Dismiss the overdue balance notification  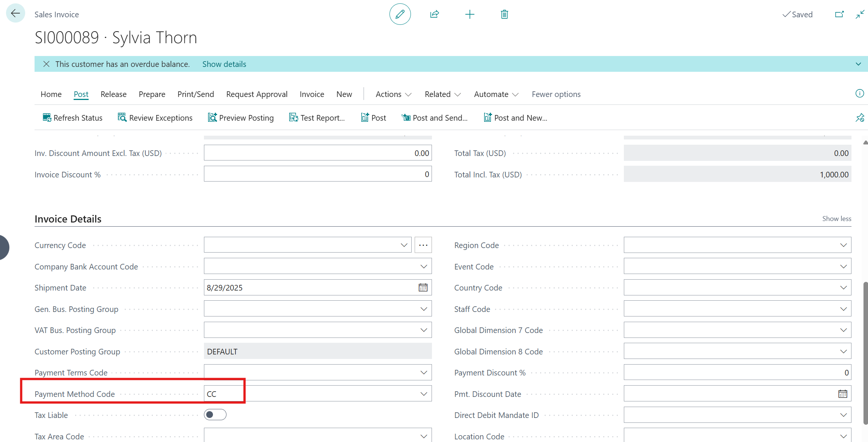[x=46, y=64]
